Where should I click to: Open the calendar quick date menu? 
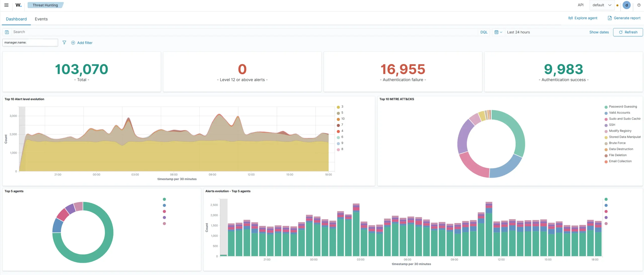click(498, 32)
